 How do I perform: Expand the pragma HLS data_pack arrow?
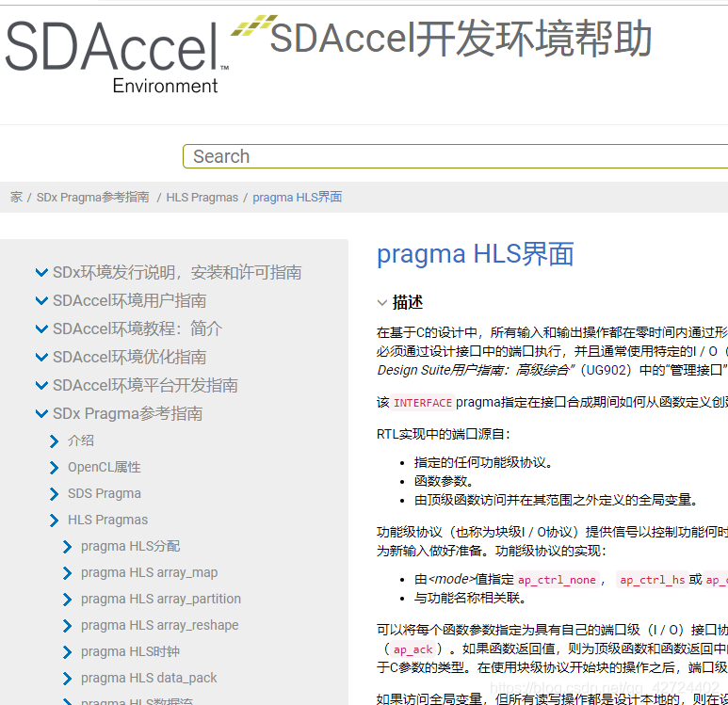click(x=67, y=679)
